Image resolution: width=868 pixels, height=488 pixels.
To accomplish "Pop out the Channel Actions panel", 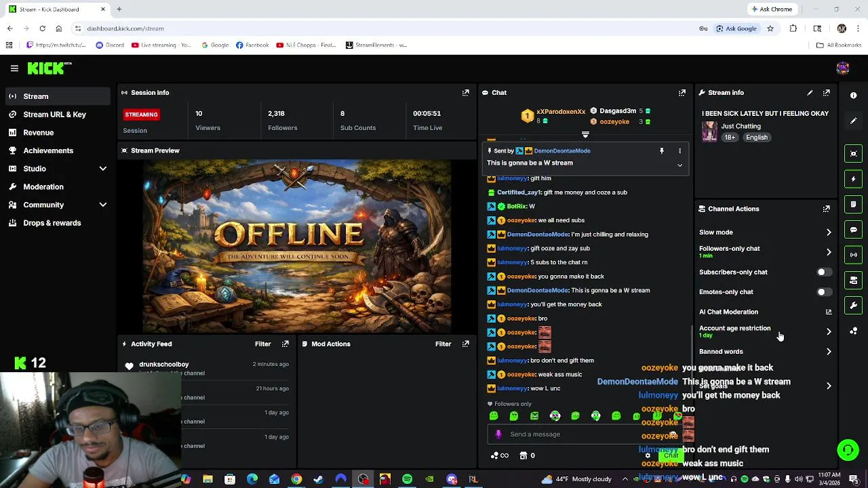I will tap(827, 209).
